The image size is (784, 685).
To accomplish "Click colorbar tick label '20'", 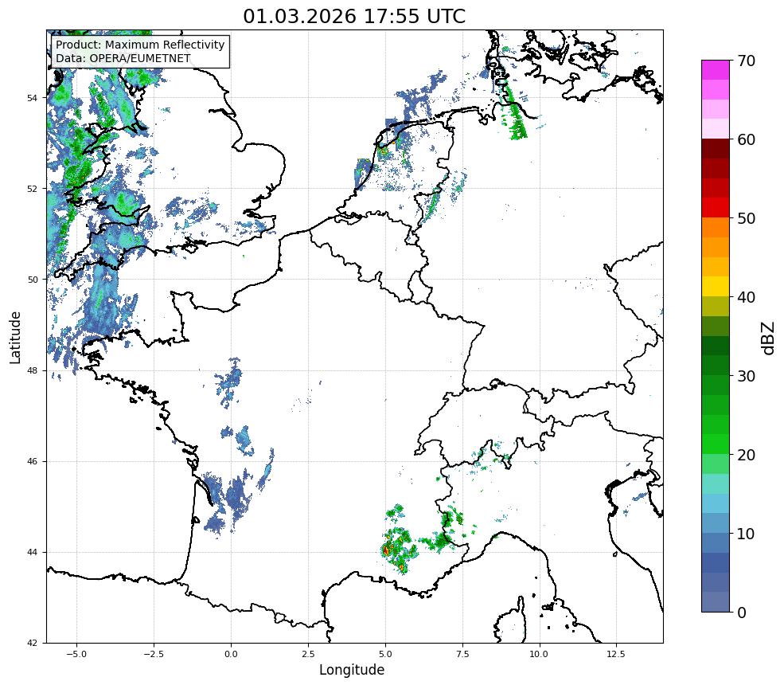I will click(x=746, y=455).
